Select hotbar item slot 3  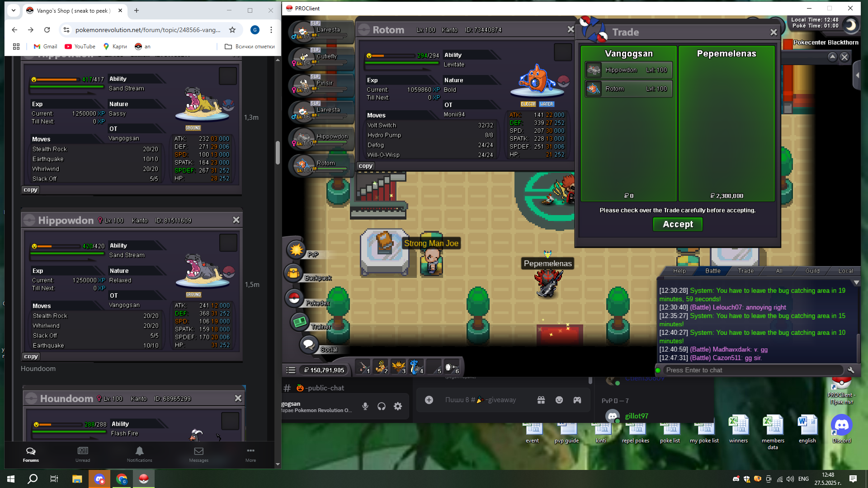click(398, 366)
